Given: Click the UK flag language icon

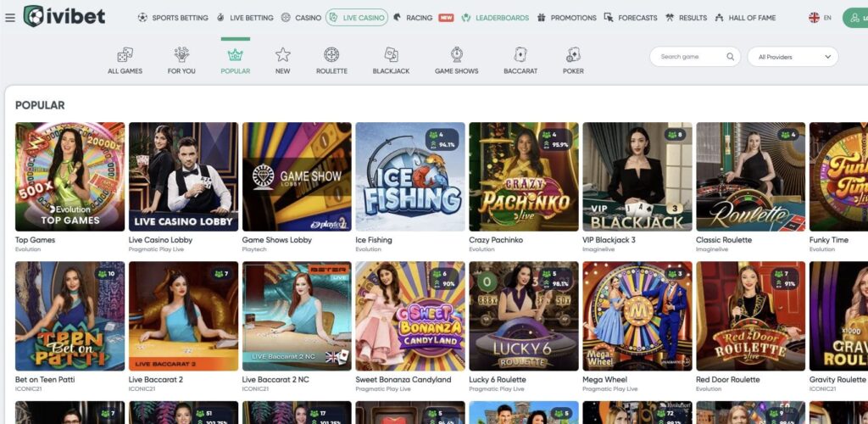Looking at the screenshot, I should [x=814, y=18].
